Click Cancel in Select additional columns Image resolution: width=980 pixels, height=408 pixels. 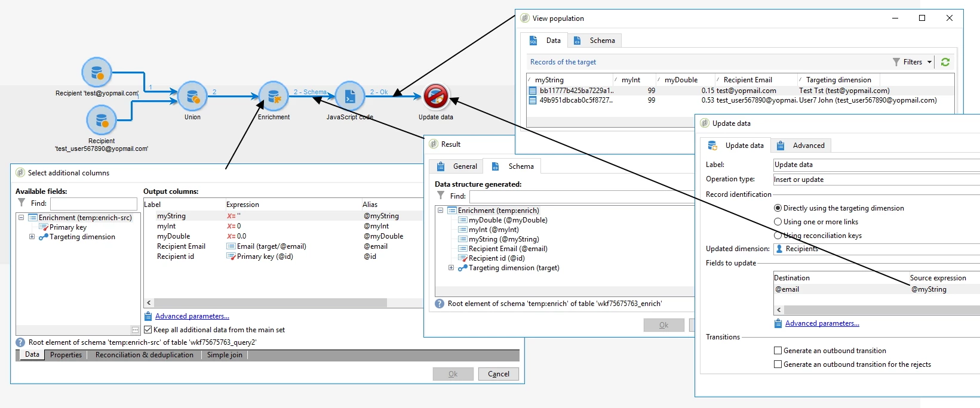pyautogui.click(x=499, y=374)
